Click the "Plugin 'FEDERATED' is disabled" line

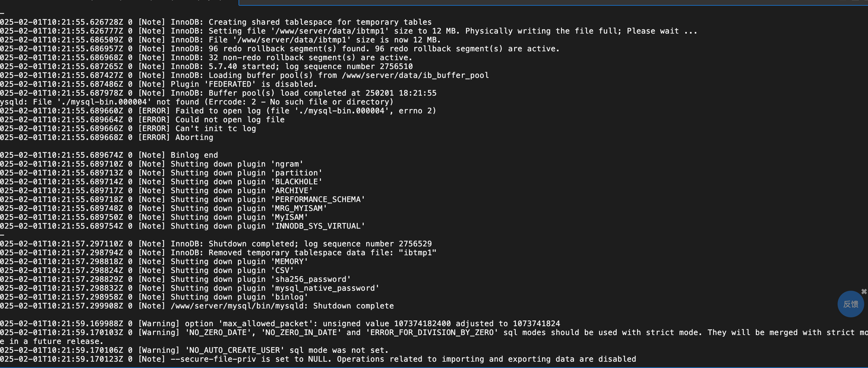158,84
